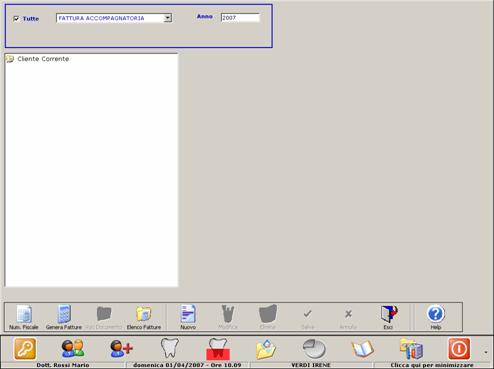Click the orange key login icon
The image size is (494, 369).
point(25,349)
